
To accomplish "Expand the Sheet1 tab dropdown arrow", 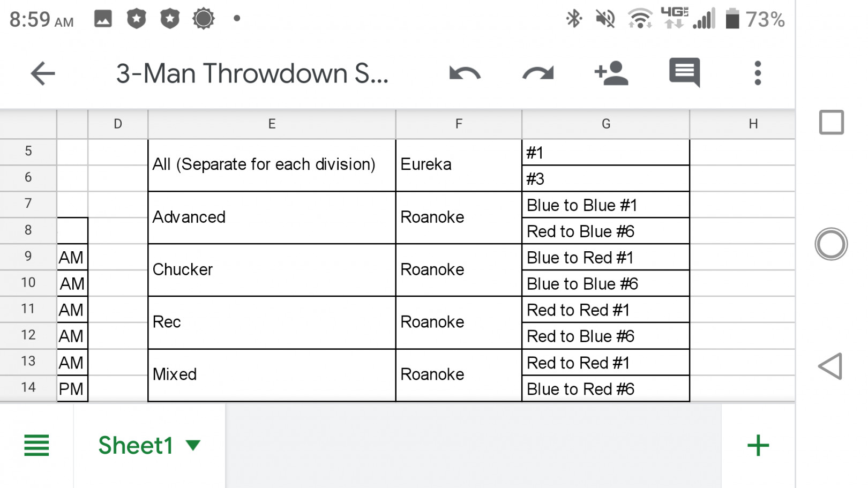I will 193,445.
